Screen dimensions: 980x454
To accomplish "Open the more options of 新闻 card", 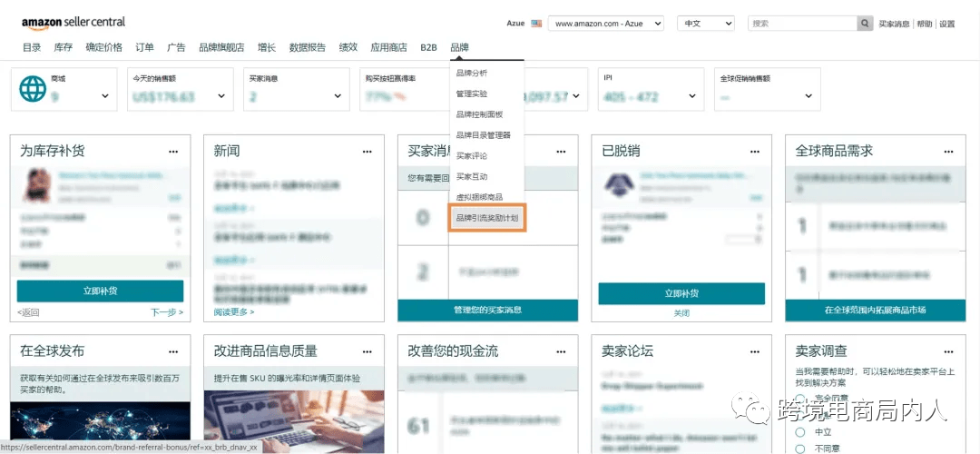I will click(x=367, y=152).
